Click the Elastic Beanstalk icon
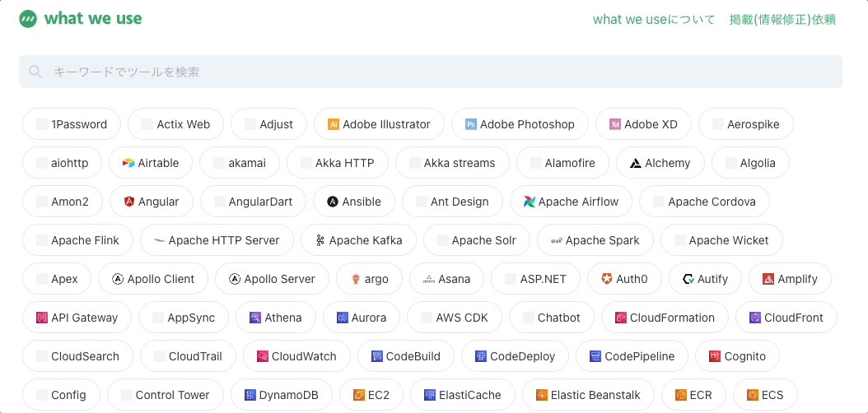 click(x=541, y=395)
